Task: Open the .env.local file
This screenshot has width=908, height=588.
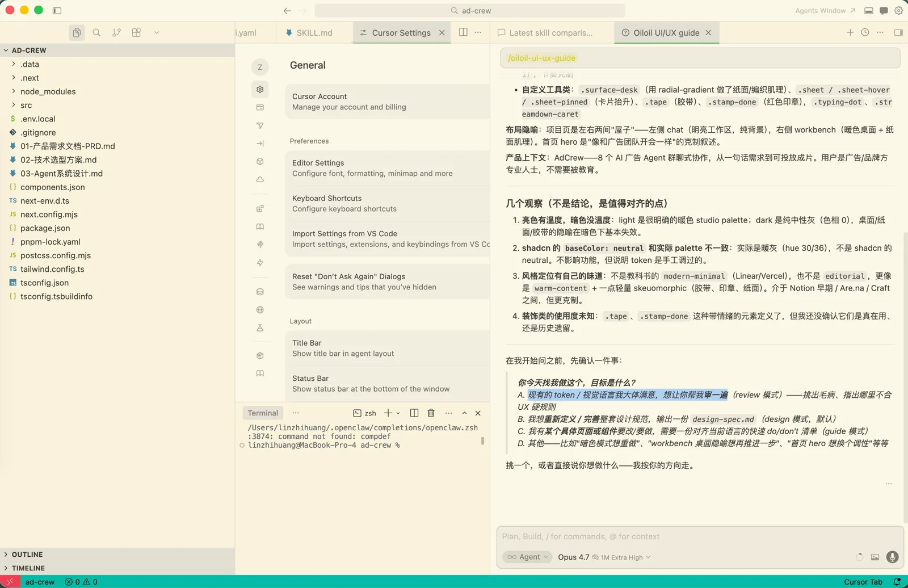Action: pyautogui.click(x=117, y=119)
